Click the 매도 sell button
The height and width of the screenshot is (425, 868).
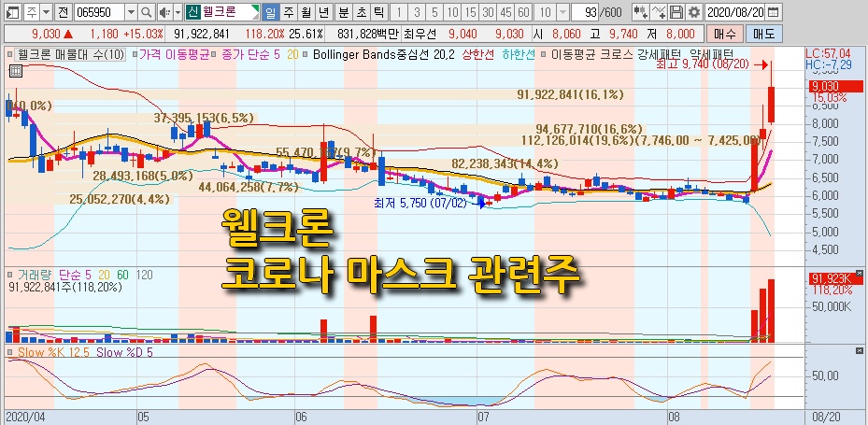pyautogui.click(x=764, y=35)
